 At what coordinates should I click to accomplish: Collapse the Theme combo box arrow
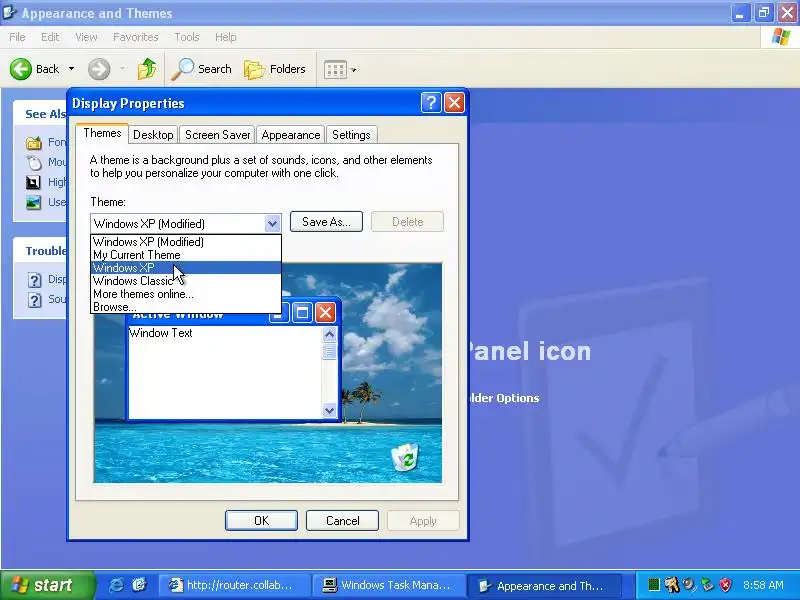coord(272,223)
